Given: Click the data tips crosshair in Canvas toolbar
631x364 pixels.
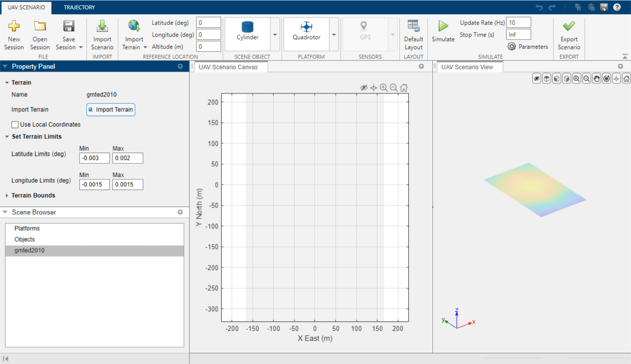Looking at the screenshot, I should (374, 88).
